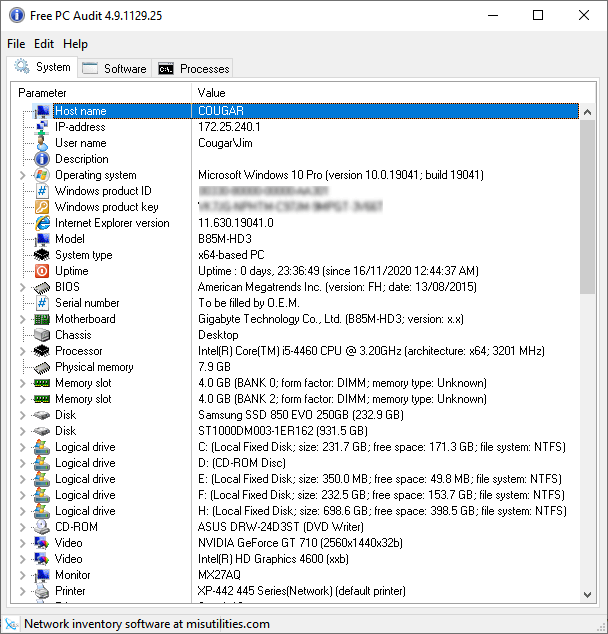Click the Uptime power icon
Viewport: 608px width, 634px height.
(x=42, y=271)
